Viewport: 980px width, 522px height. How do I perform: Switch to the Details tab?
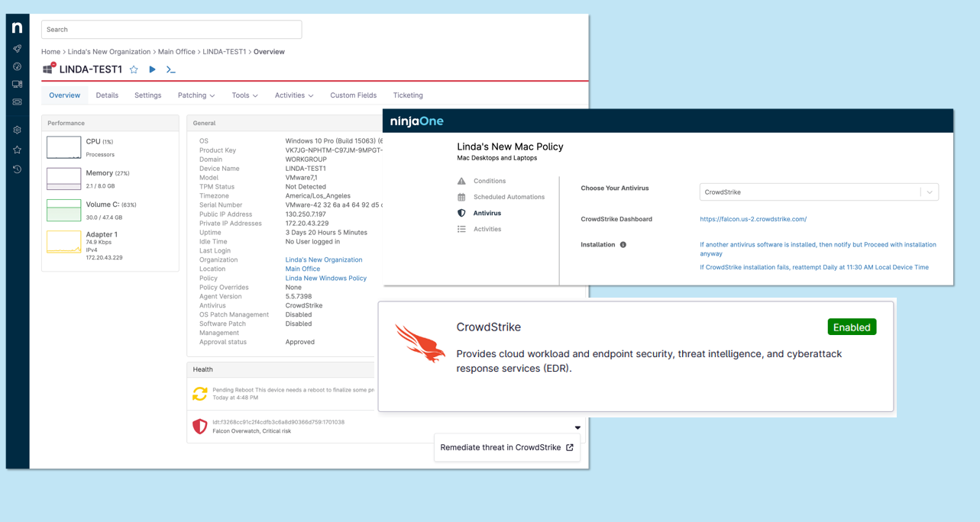click(x=107, y=95)
